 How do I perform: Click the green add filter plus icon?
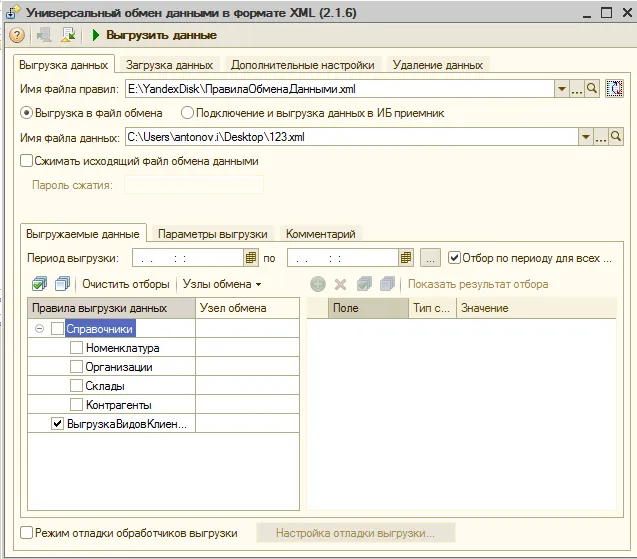pos(318,284)
